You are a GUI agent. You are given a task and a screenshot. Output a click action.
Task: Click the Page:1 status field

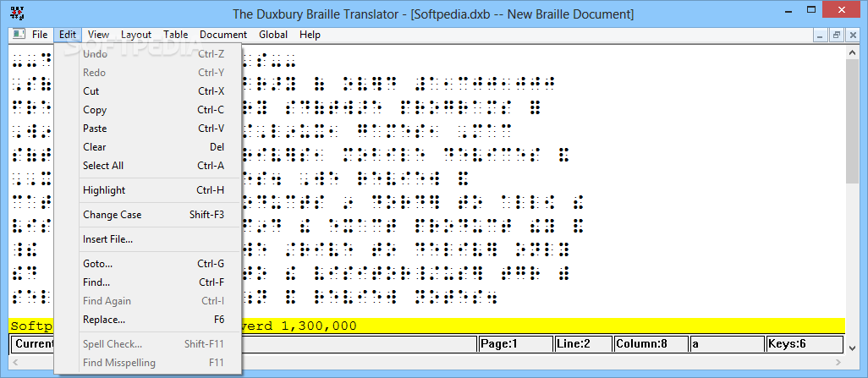coord(514,343)
